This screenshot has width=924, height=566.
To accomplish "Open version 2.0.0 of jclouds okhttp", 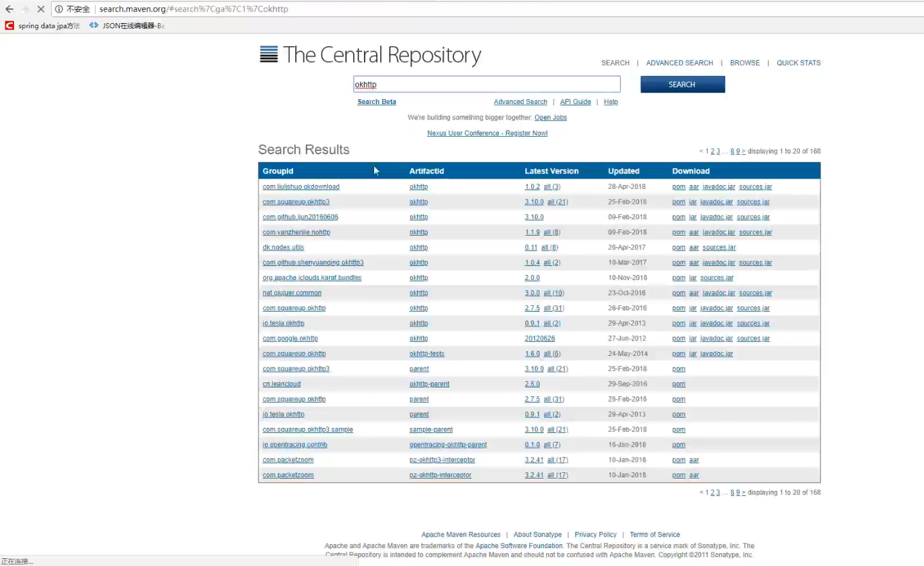I will (532, 278).
